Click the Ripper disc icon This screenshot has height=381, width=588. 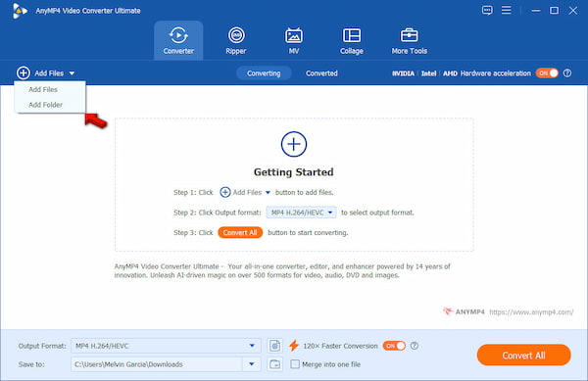pos(236,35)
